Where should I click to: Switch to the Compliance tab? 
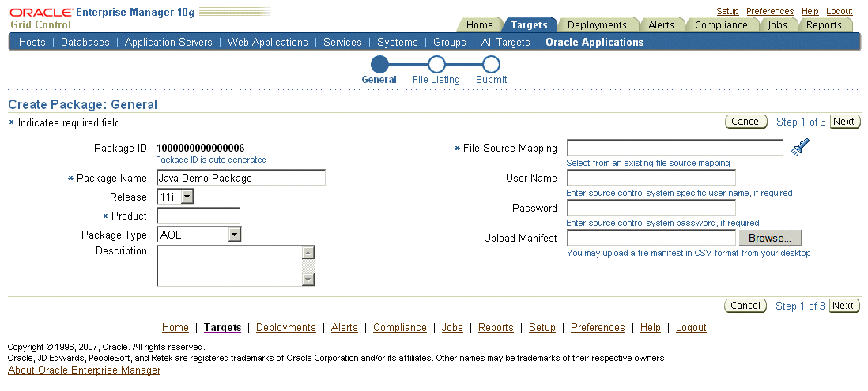pos(721,25)
